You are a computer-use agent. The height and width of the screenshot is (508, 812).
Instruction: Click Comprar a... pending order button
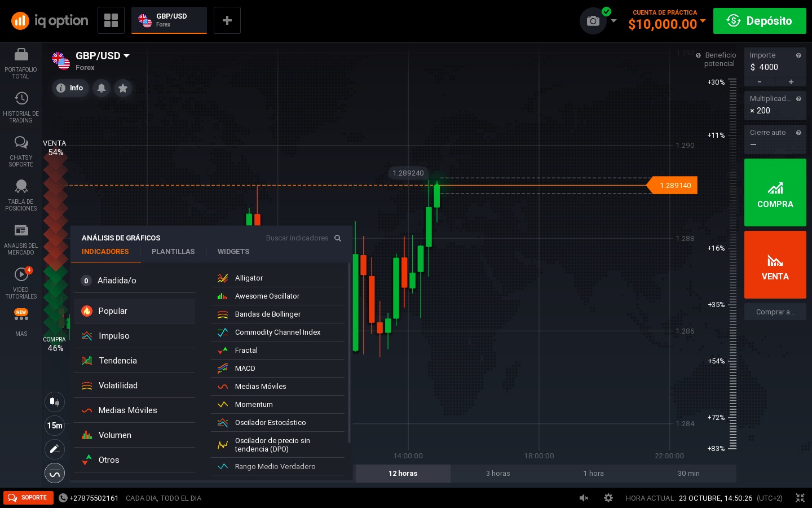pyautogui.click(x=775, y=312)
